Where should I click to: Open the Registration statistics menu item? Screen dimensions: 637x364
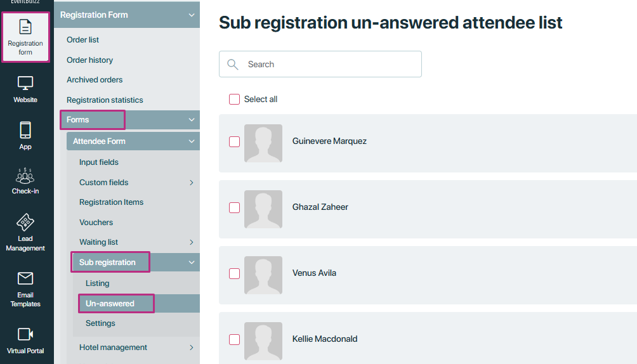pyautogui.click(x=105, y=100)
